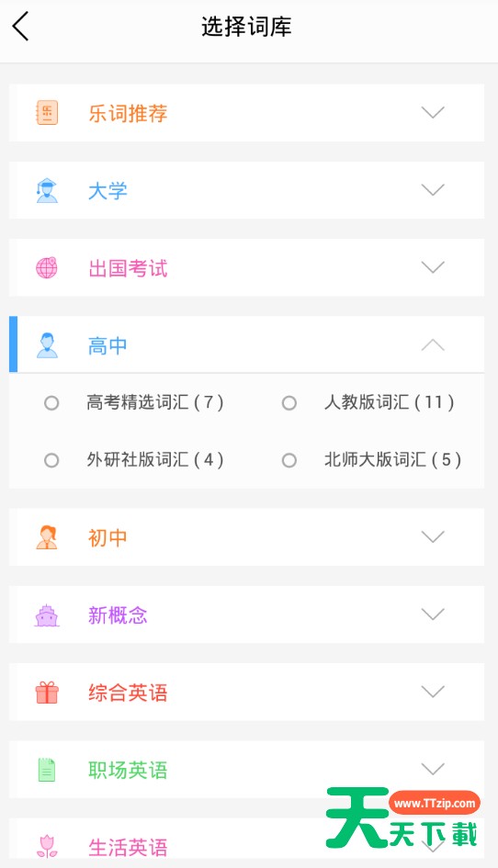Expand the 初中 category chevron
Image resolution: width=498 pixels, height=868 pixels.
[x=433, y=536]
